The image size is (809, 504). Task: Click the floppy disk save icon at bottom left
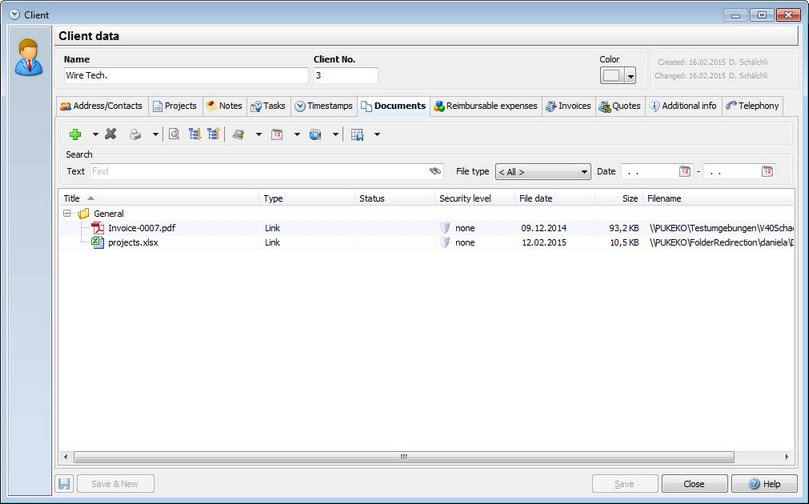coord(64,484)
